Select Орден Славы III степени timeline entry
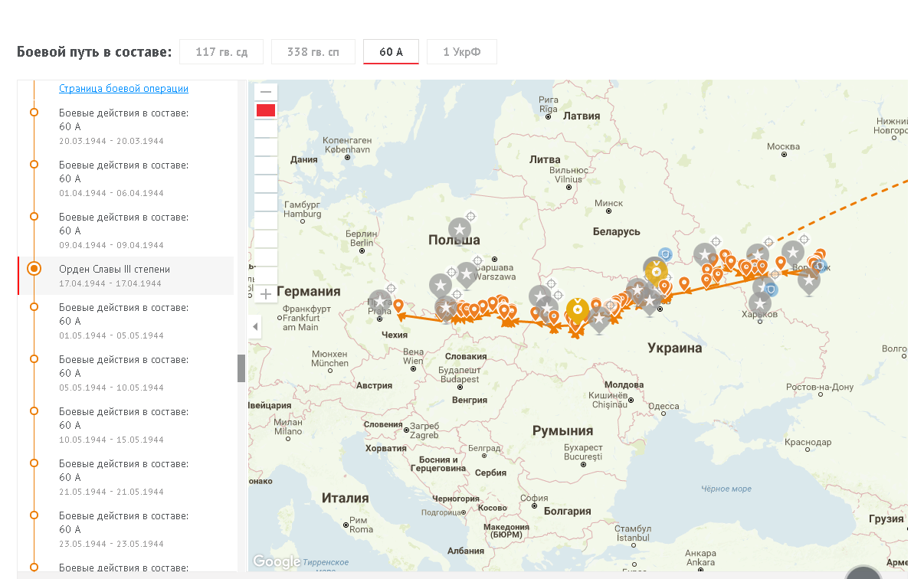The height and width of the screenshot is (579, 924). pos(115,270)
